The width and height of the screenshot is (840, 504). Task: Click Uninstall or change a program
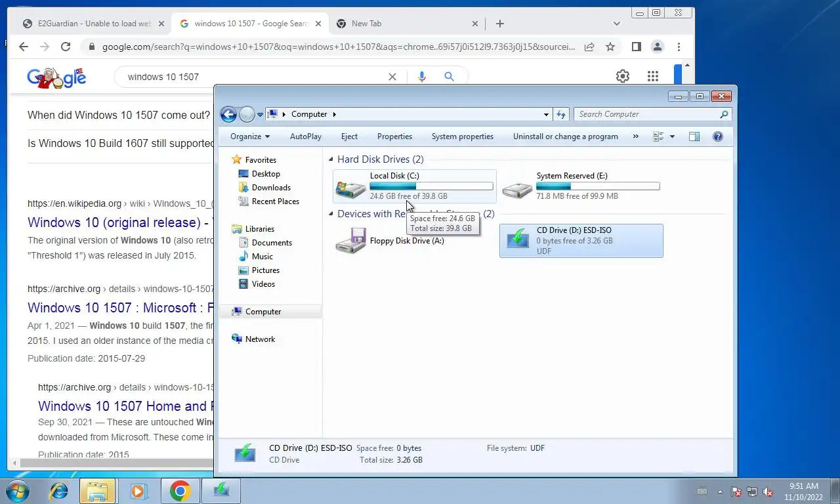pos(566,136)
